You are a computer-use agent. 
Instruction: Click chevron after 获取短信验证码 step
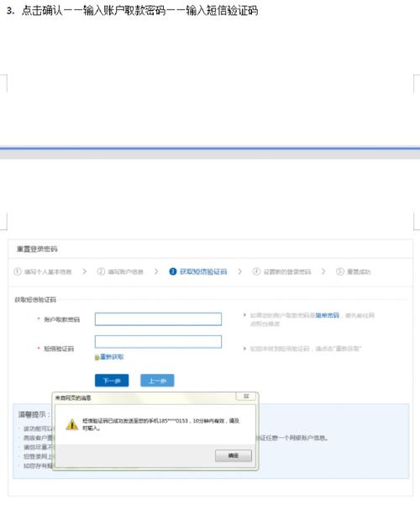239,271
